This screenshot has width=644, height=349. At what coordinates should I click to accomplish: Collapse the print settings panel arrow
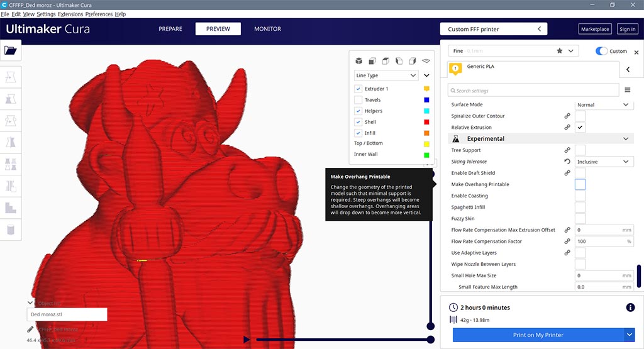pos(627,69)
